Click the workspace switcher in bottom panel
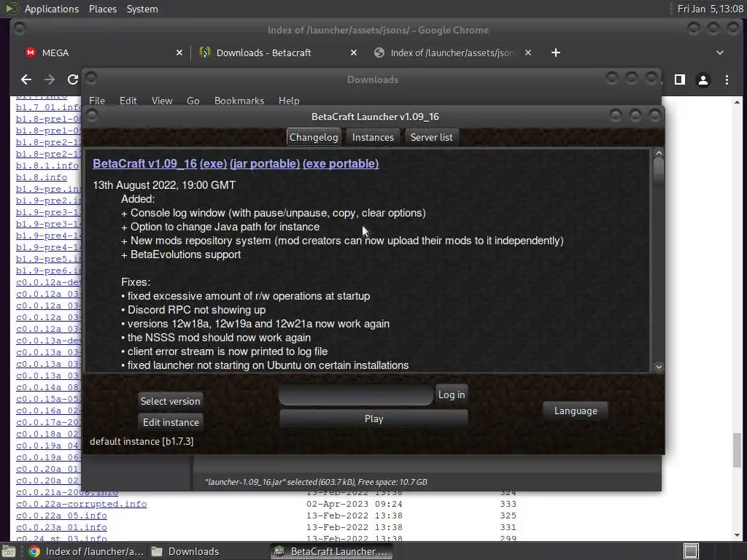Image resolution: width=747 pixels, height=560 pixels. click(x=691, y=551)
